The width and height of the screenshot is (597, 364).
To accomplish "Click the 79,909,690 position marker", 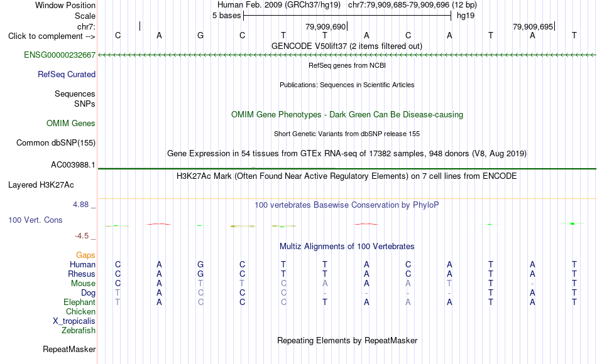I will coord(325,26).
